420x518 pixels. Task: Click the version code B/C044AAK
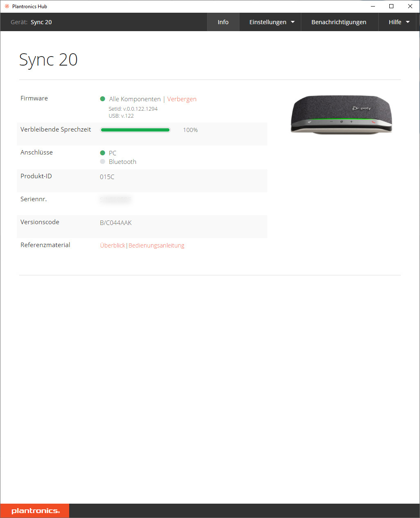116,223
